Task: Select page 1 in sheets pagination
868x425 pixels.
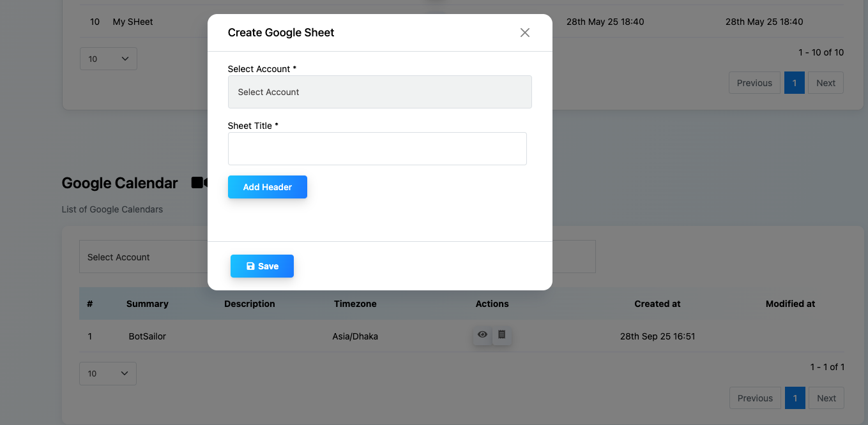Action: [x=794, y=83]
